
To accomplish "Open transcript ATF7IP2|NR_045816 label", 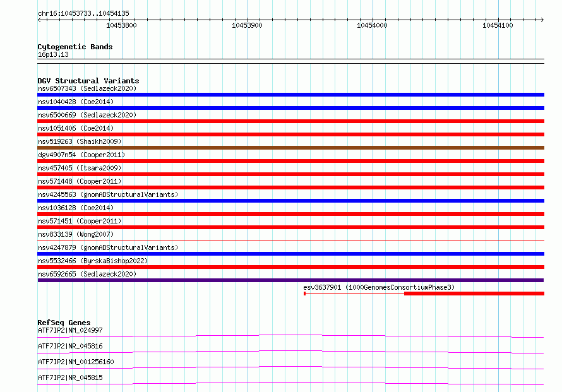I will [x=70, y=346].
